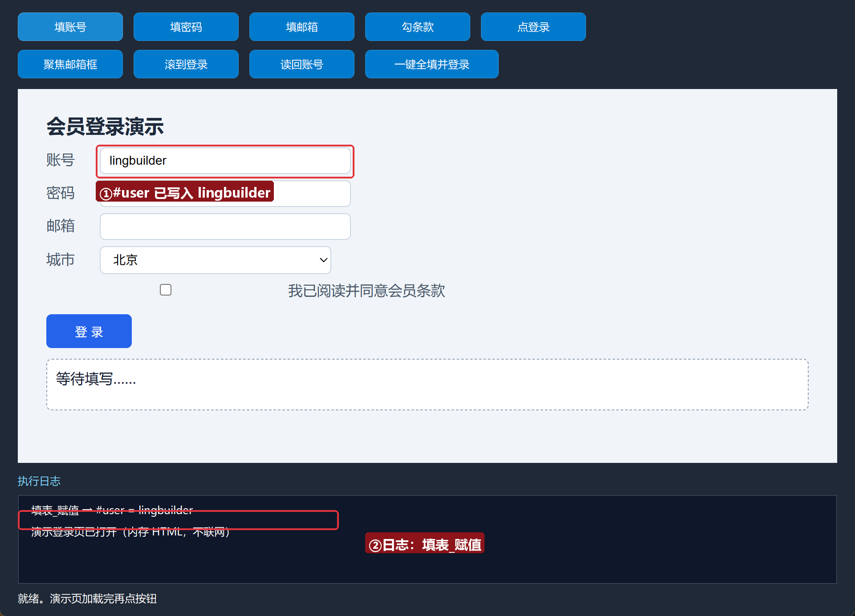Viewport: 855px width, 616px height.
Task: Click the 会员登录演示 heading
Action: [x=105, y=126]
